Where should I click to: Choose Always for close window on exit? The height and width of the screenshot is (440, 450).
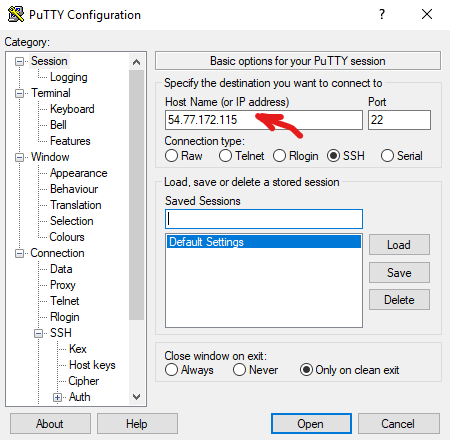[171, 370]
